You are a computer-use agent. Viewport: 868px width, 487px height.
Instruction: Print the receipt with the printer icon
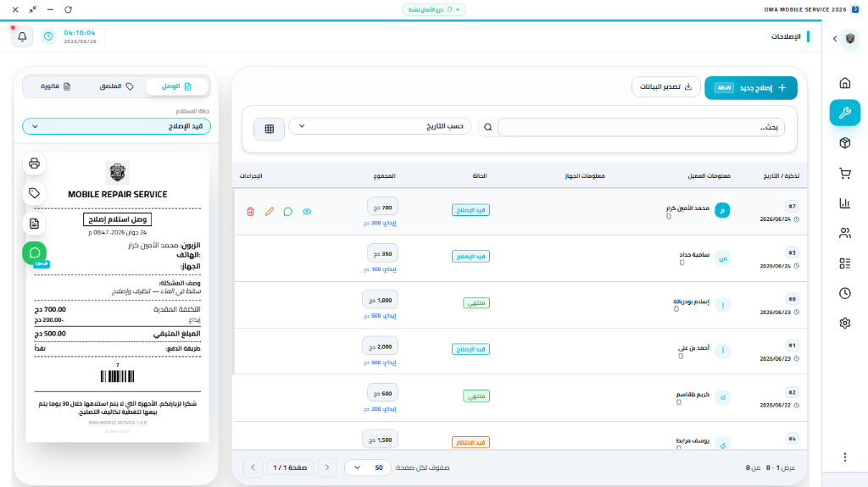(x=34, y=163)
